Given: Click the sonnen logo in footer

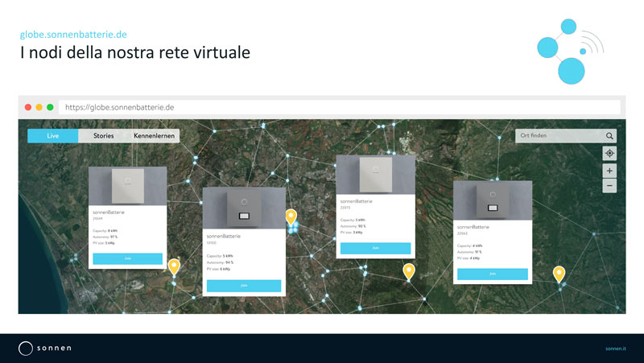Looking at the screenshot, I should coord(45,349).
